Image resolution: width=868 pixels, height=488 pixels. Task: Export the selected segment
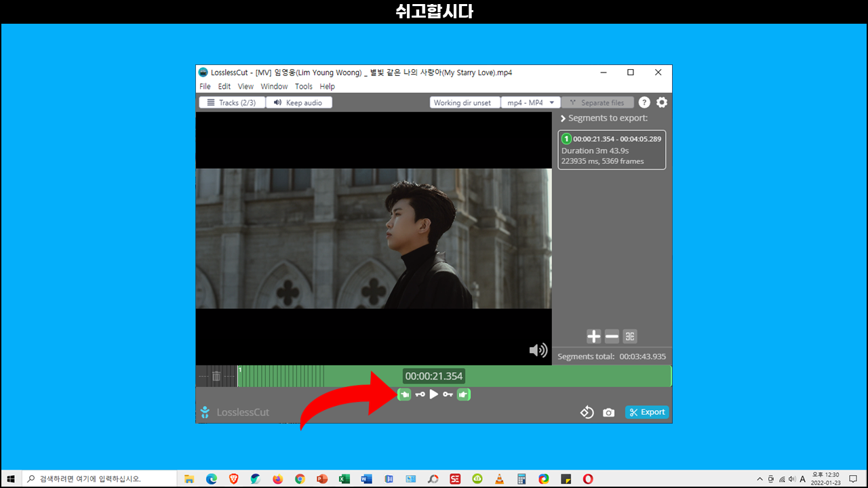click(647, 412)
